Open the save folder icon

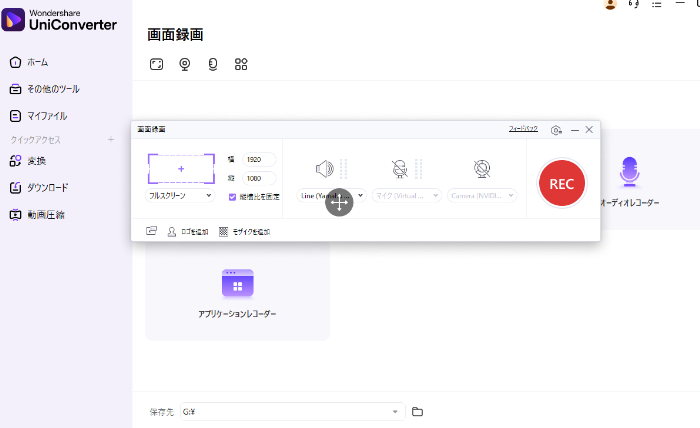pyautogui.click(x=417, y=411)
